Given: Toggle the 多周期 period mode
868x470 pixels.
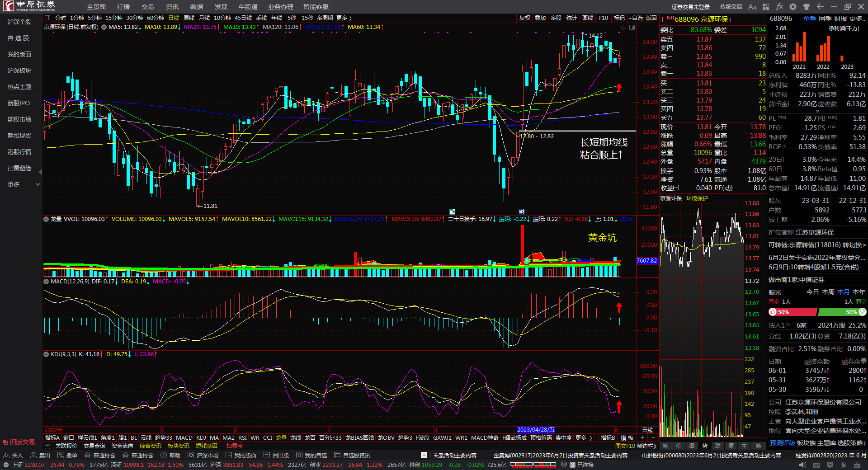Looking at the screenshot, I should [x=325, y=18].
